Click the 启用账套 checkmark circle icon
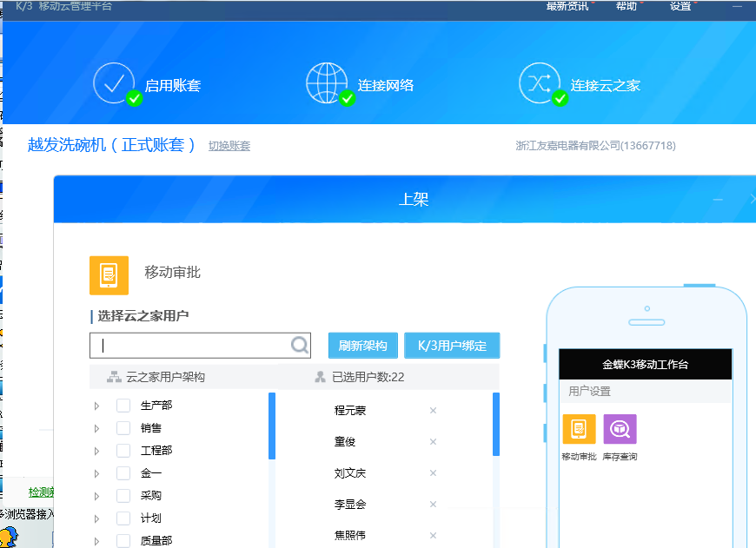Image resolution: width=756 pixels, height=548 pixels. tap(114, 83)
